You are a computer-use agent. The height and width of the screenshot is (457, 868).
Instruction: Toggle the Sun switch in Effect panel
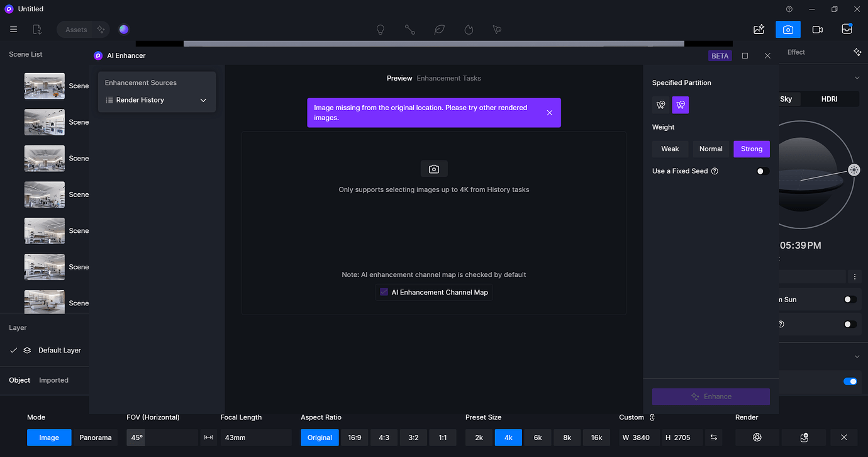click(x=850, y=300)
